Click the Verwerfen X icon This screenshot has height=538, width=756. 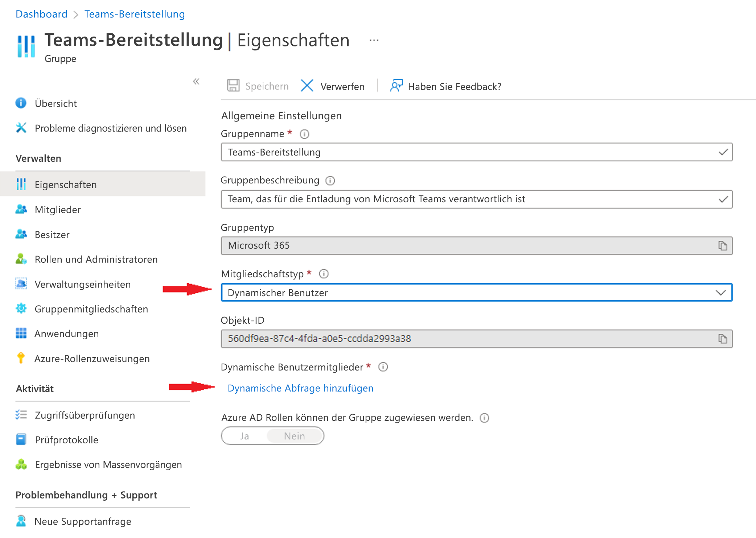[307, 86]
